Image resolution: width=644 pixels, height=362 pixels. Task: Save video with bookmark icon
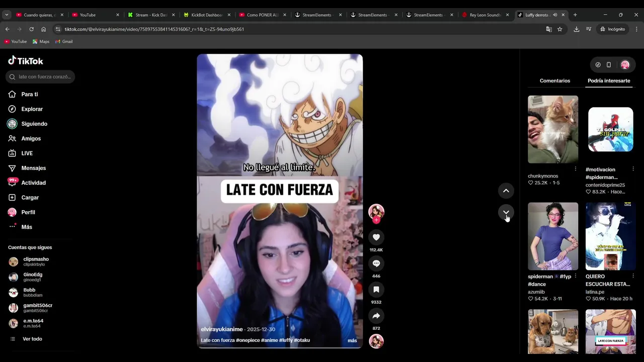coord(376,289)
